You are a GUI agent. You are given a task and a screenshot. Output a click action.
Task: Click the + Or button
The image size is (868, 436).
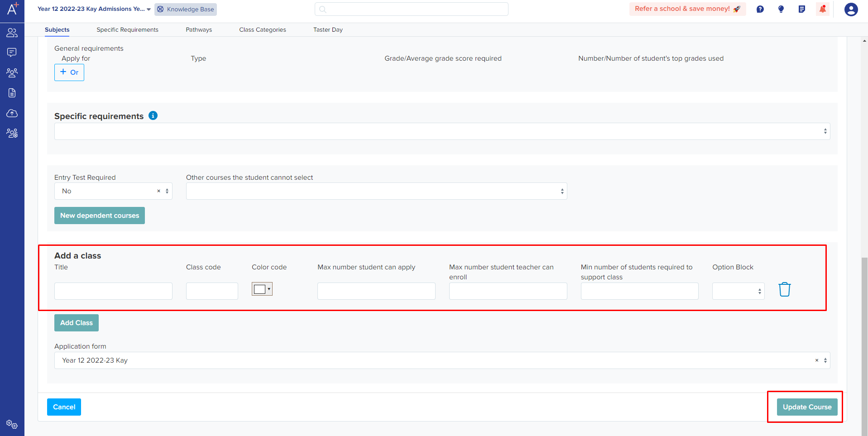pyautogui.click(x=69, y=72)
